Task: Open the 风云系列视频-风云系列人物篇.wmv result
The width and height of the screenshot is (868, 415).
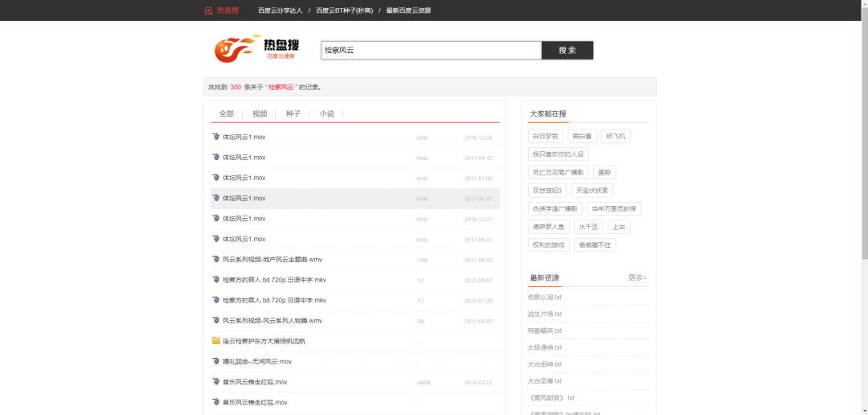Action: (x=272, y=320)
